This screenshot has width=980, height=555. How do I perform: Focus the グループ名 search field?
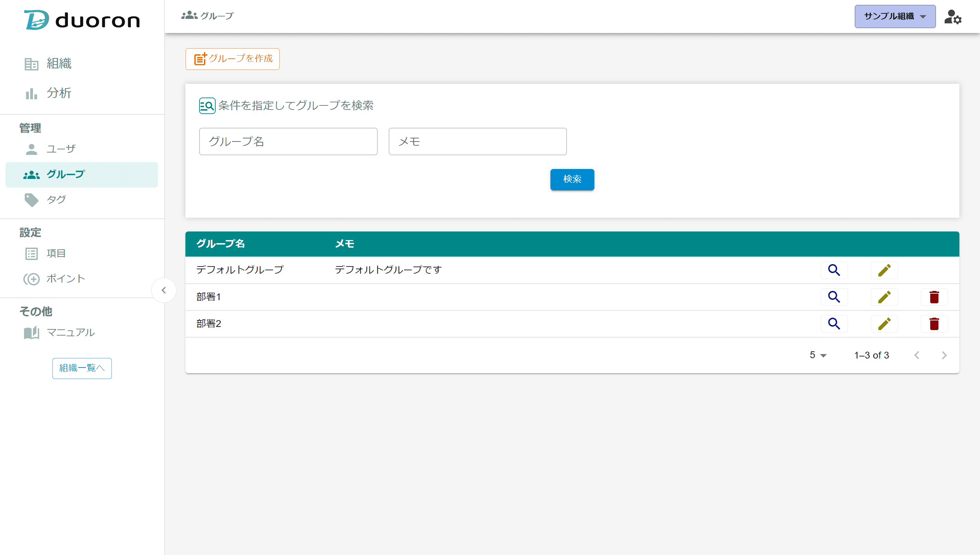tap(288, 141)
